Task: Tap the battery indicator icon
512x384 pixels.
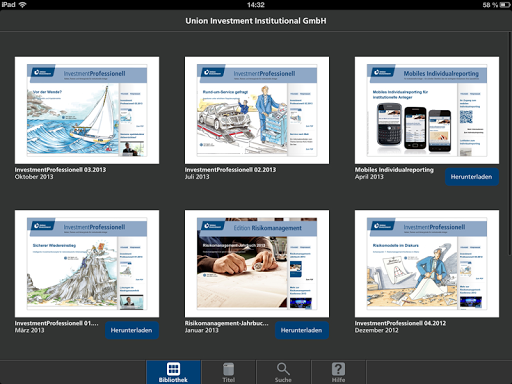Action: [505, 5]
